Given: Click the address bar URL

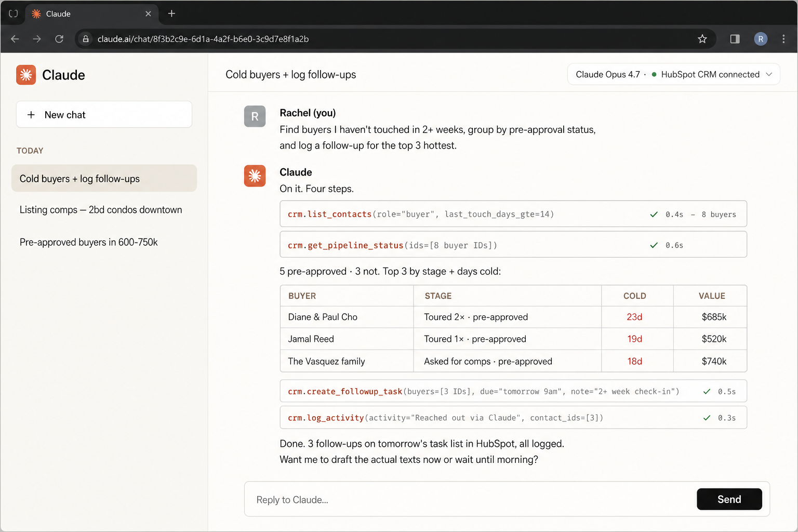Looking at the screenshot, I should [203, 39].
